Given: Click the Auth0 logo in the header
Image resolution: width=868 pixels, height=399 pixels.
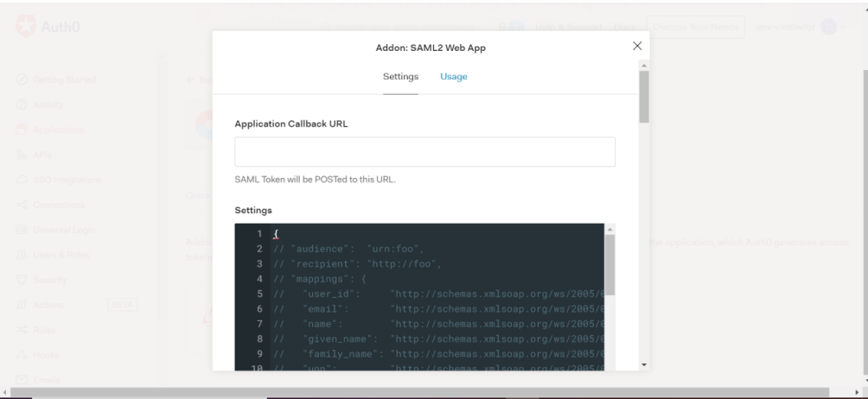Looking at the screenshot, I should [48, 26].
